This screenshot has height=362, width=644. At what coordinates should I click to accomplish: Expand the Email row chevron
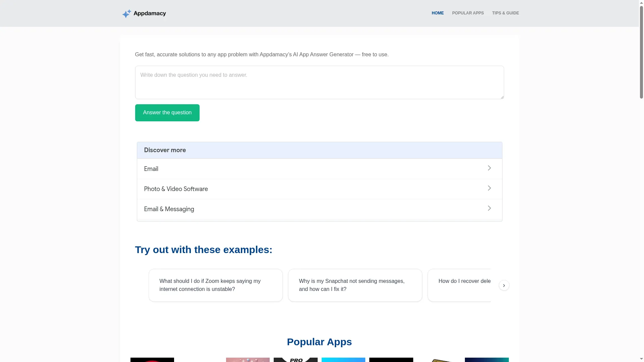[489, 168]
